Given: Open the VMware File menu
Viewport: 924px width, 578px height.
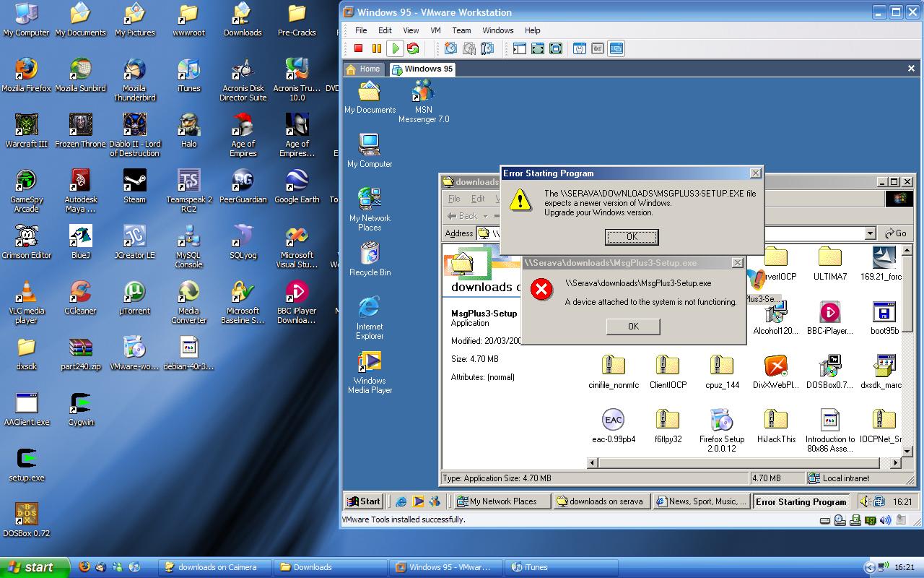Looking at the screenshot, I should click(361, 30).
